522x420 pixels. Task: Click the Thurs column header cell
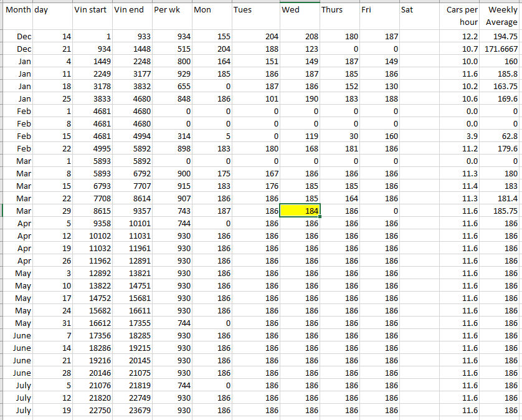(338, 11)
